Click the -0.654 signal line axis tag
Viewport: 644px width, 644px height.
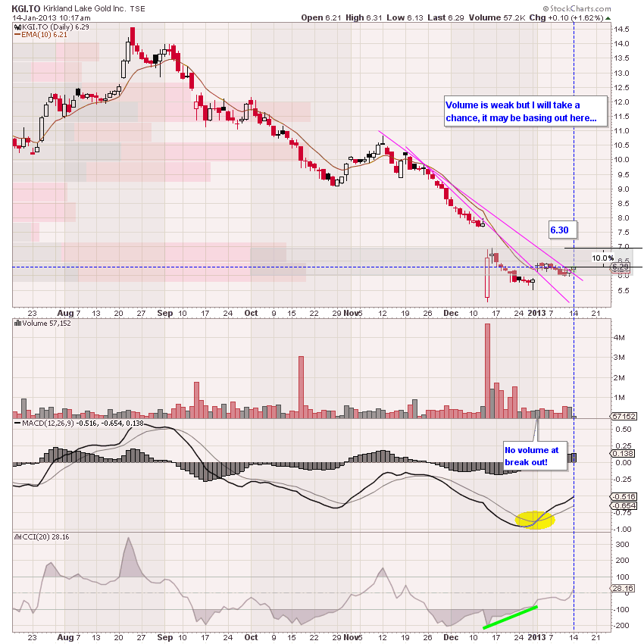pyautogui.click(x=624, y=505)
